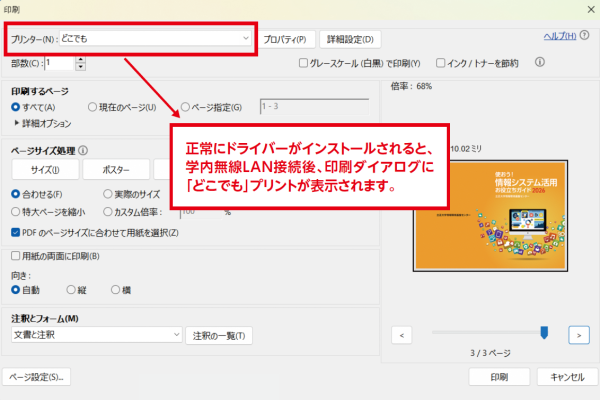This screenshot has width=600, height=400.
Task: Open the プリンター selection dropdown
Action: click(132, 38)
